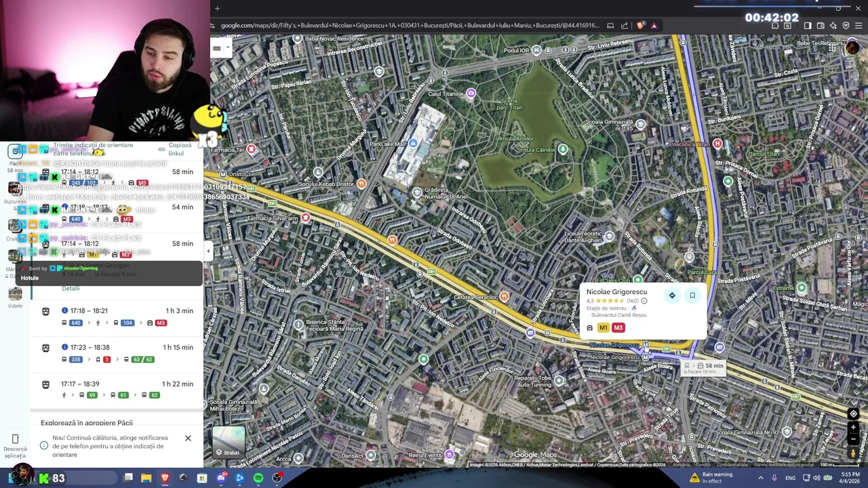Pick up the Street View pegman

853,453
